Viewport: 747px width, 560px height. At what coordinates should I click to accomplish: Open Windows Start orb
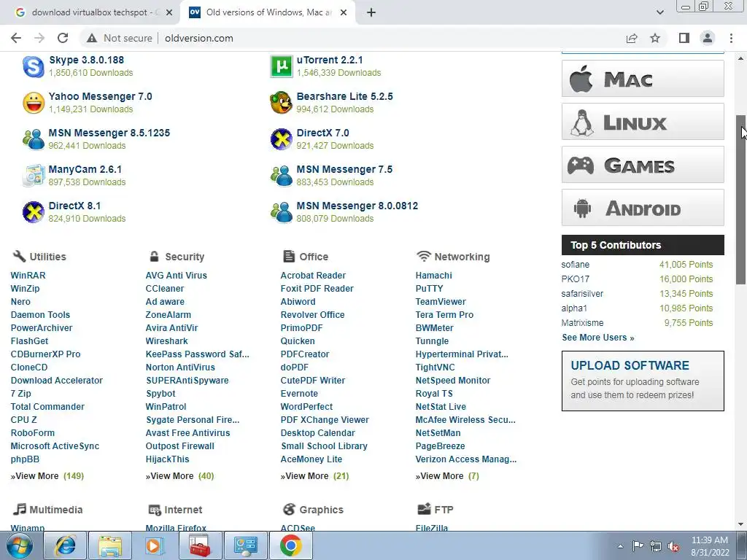point(20,545)
